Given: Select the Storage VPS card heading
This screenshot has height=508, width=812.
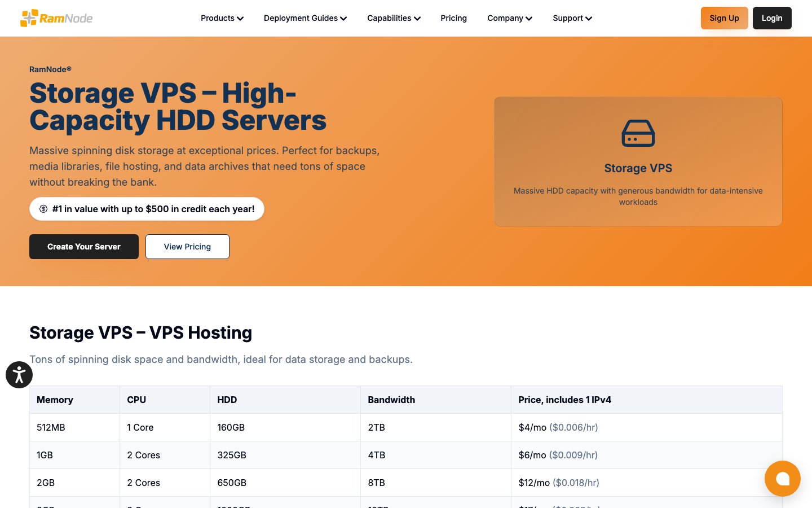Looking at the screenshot, I should click(638, 168).
